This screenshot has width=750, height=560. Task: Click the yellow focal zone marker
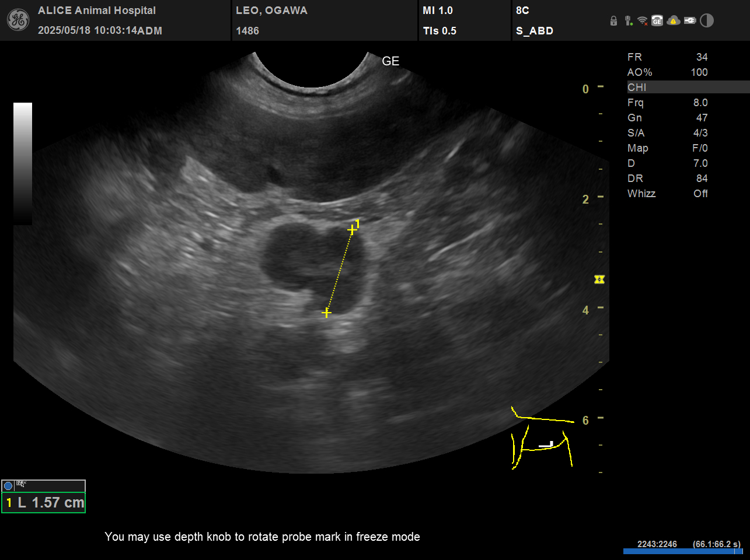click(599, 280)
